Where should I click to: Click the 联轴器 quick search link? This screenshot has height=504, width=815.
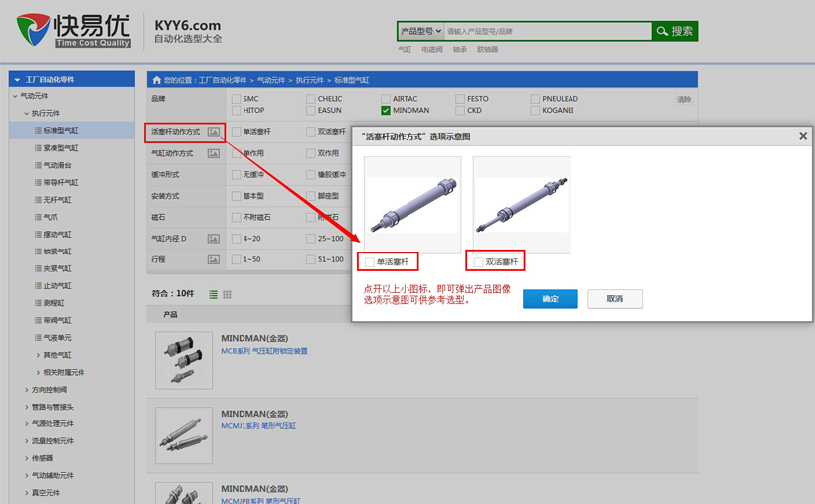[x=487, y=49]
